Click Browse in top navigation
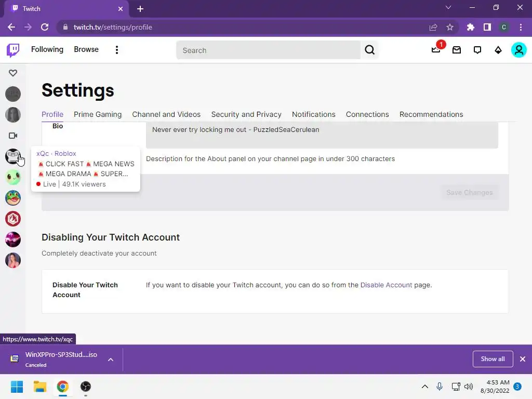532x399 pixels. tap(86, 49)
